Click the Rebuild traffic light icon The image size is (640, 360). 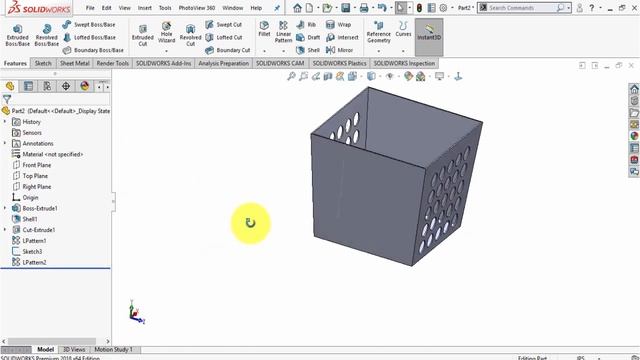(419, 8)
